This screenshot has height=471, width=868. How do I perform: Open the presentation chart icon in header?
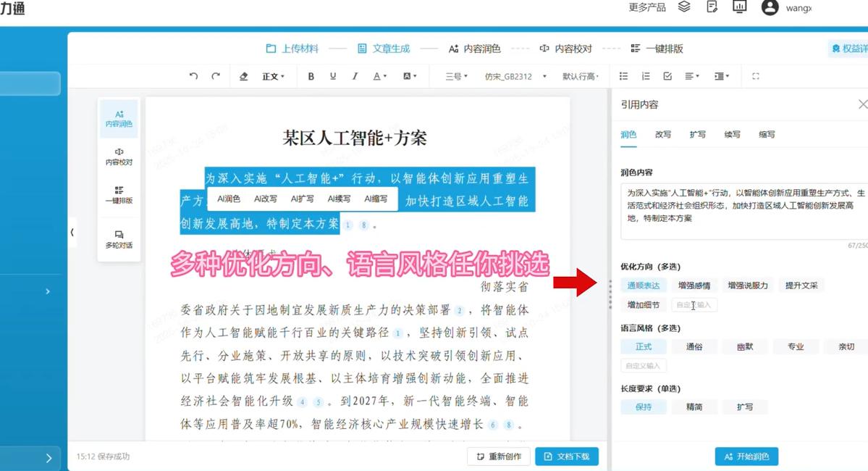tap(739, 7)
